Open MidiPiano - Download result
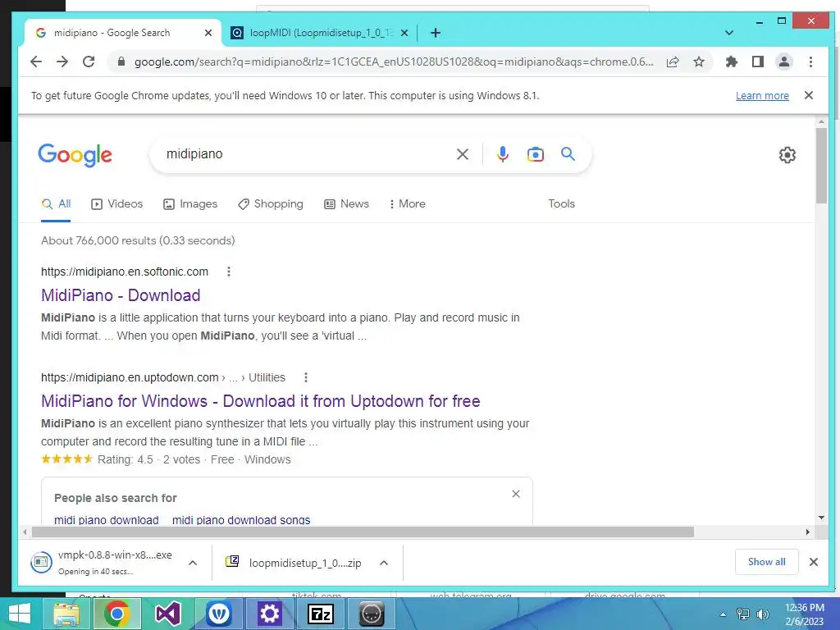The height and width of the screenshot is (630, 840). (121, 295)
